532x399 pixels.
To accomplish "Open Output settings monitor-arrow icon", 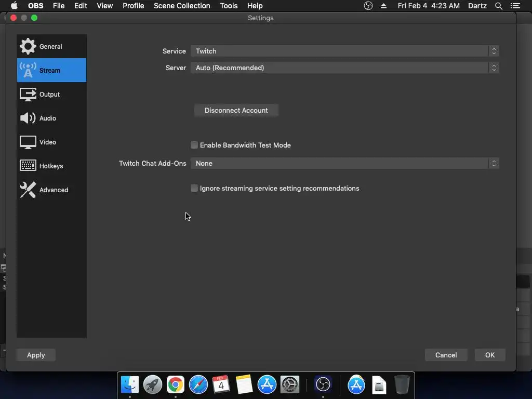I will point(28,95).
